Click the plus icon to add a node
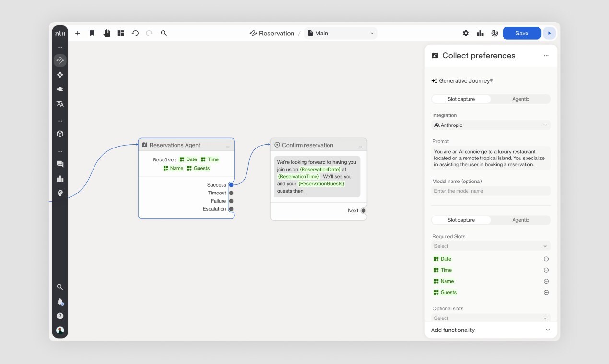Image resolution: width=609 pixels, height=364 pixels. 78,34
